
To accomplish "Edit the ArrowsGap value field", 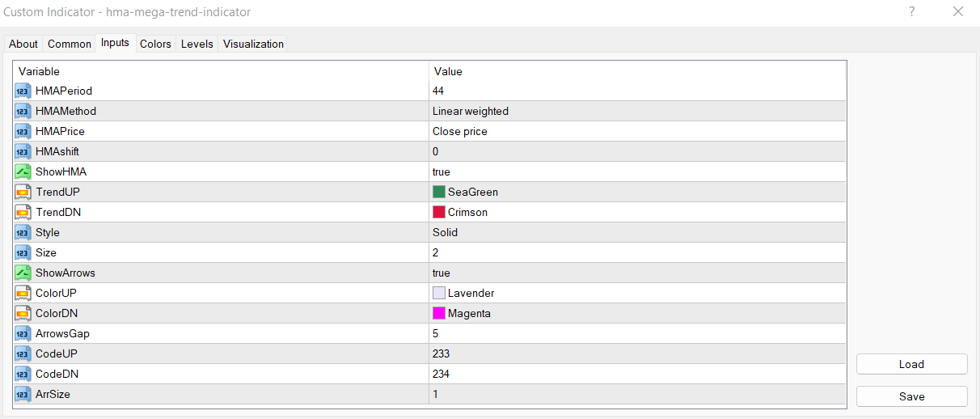I will pyautogui.click(x=637, y=333).
